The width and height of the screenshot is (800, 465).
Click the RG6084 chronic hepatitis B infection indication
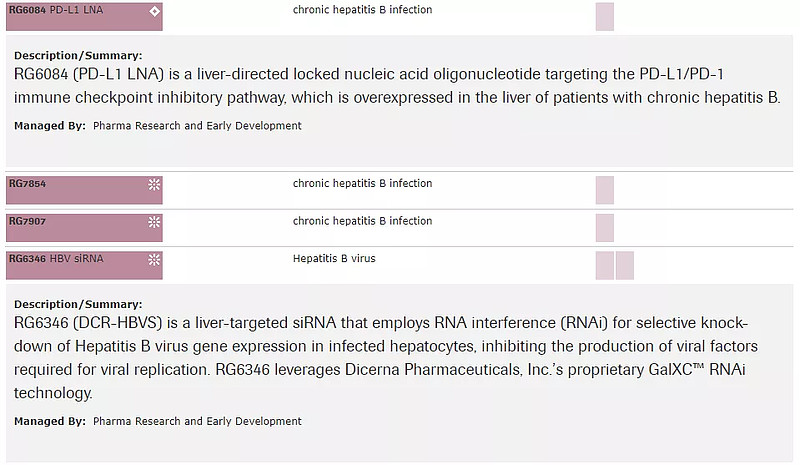tap(362, 11)
